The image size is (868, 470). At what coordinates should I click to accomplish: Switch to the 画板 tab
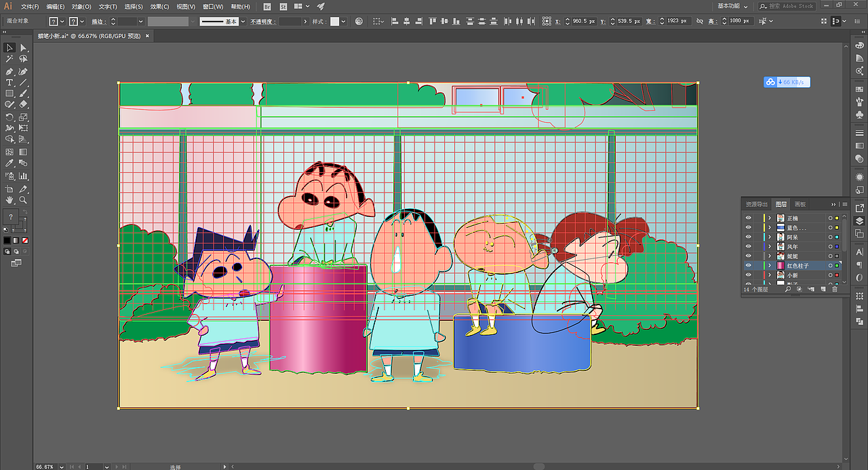[x=800, y=204]
